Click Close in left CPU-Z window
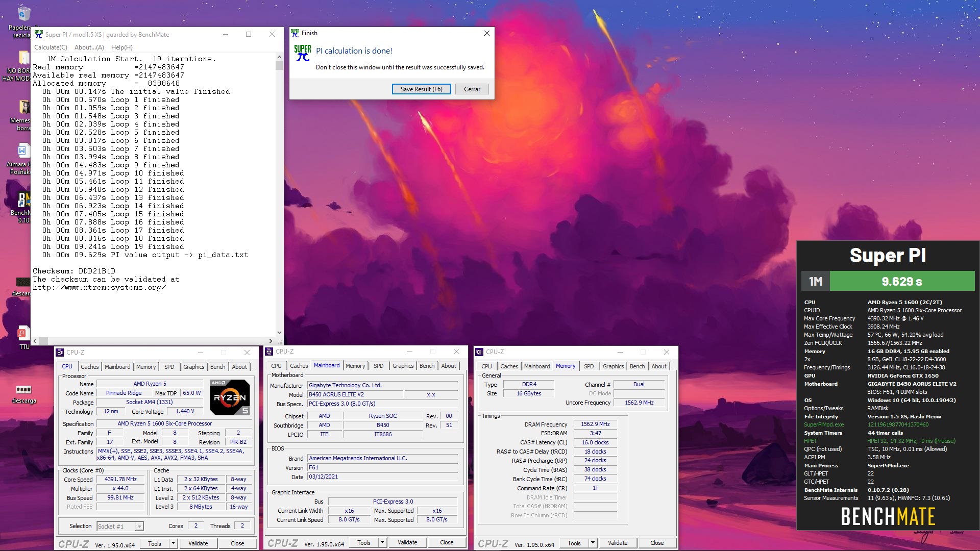 [237, 543]
